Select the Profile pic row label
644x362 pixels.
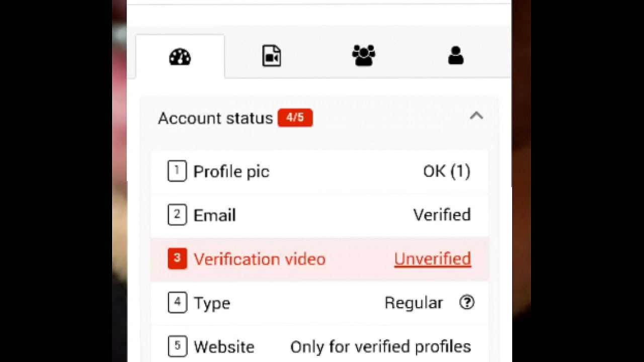[231, 172]
